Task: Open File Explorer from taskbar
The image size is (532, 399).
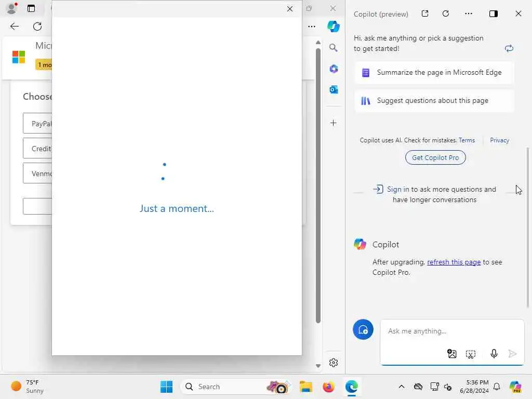Action: coord(305,387)
